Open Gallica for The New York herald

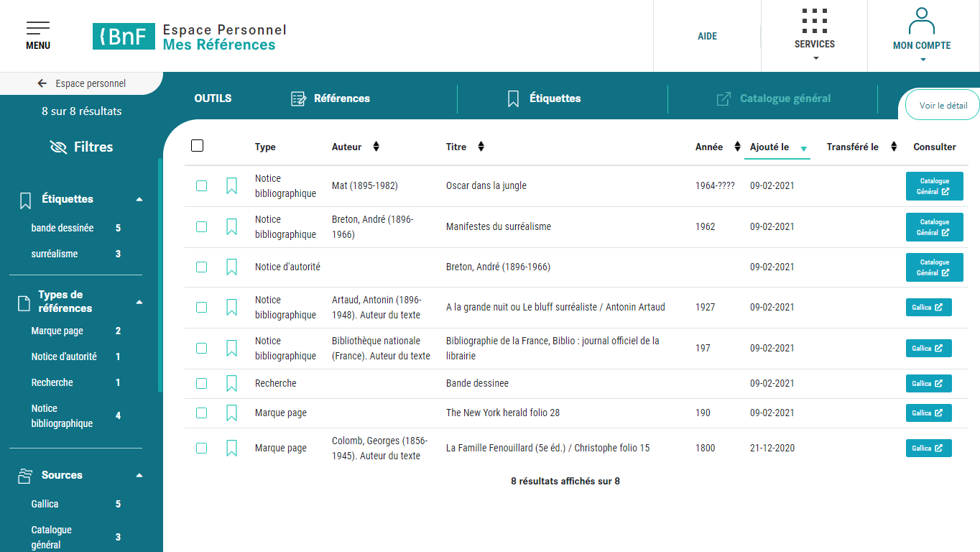coord(928,413)
